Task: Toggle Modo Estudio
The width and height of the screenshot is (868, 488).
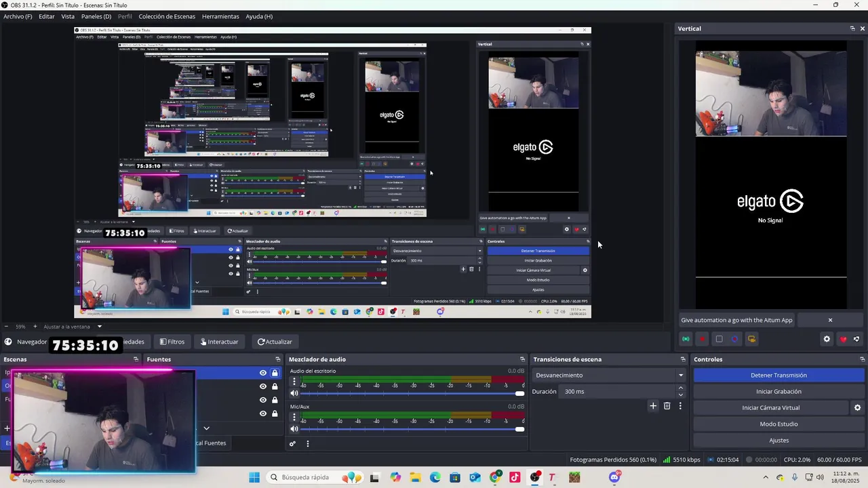Action: tap(778, 424)
